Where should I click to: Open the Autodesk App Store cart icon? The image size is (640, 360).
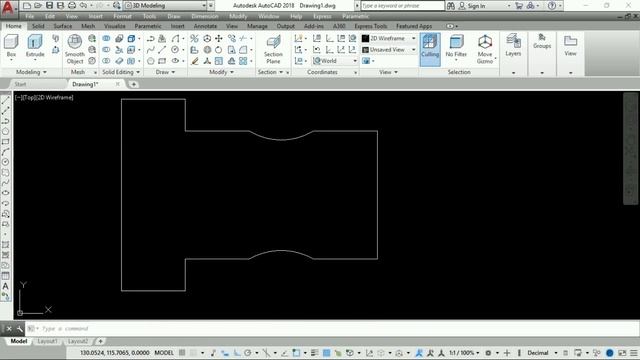519,6
